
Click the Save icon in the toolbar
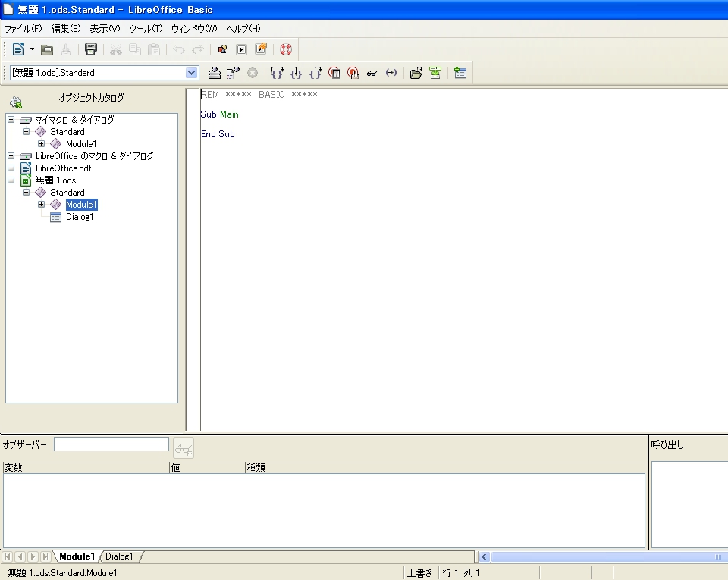point(91,50)
